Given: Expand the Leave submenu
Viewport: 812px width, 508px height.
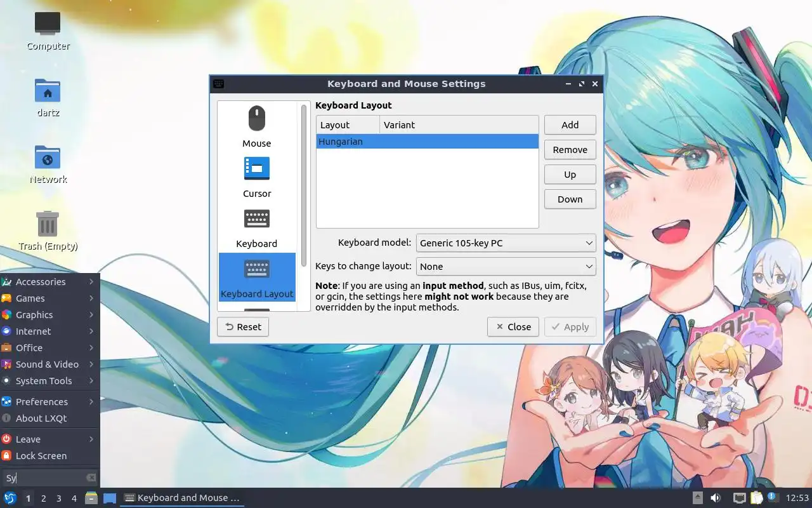Looking at the screenshot, I should (x=49, y=439).
